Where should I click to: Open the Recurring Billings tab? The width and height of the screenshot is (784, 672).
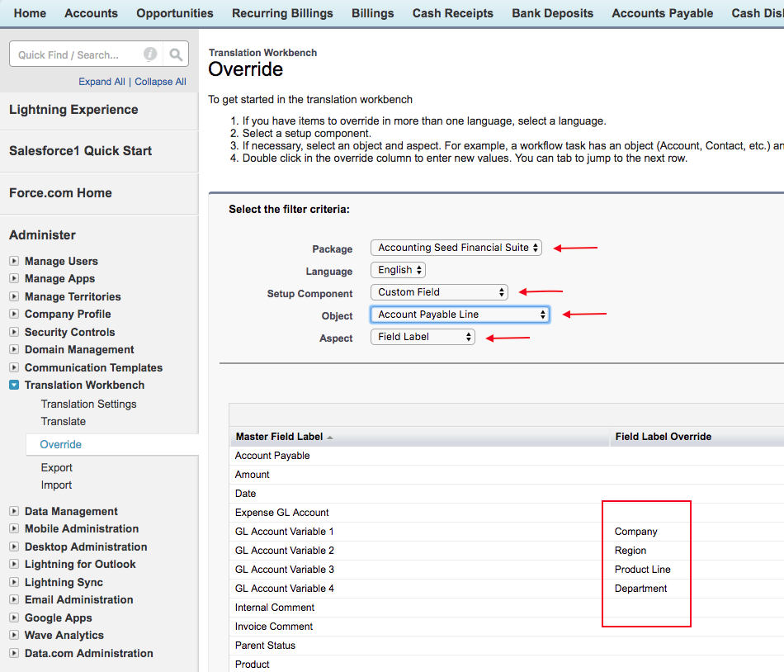[282, 13]
